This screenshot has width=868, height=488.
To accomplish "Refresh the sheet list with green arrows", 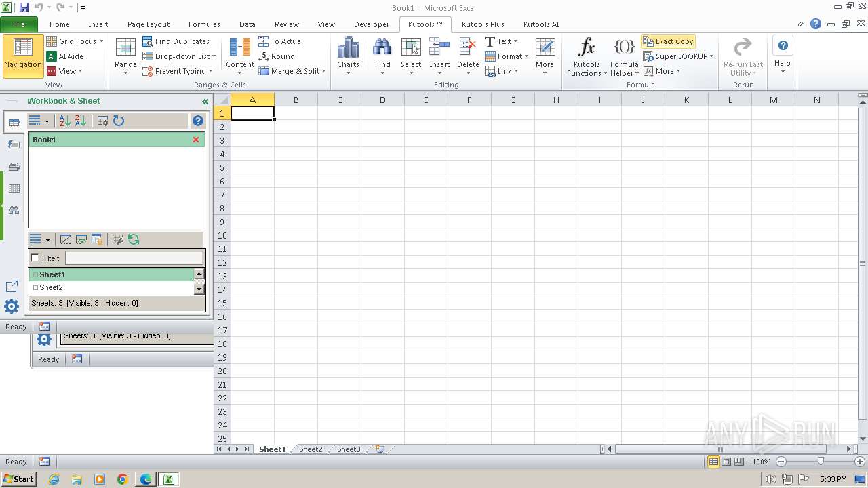I will [134, 239].
